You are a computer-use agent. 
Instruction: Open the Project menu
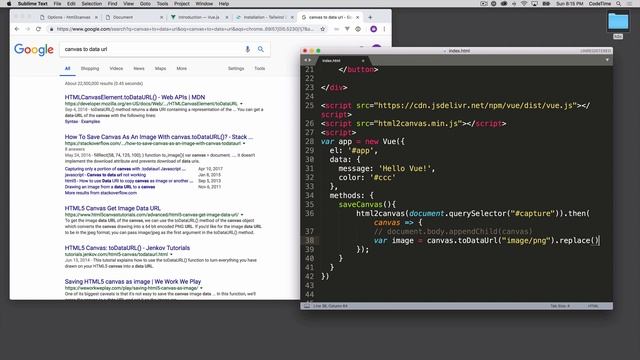182,4
